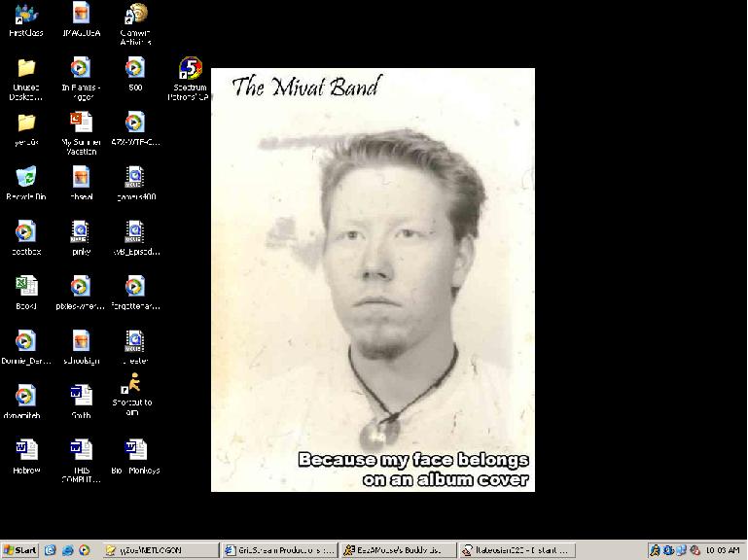Open the Smith Word document

coord(81,396)
